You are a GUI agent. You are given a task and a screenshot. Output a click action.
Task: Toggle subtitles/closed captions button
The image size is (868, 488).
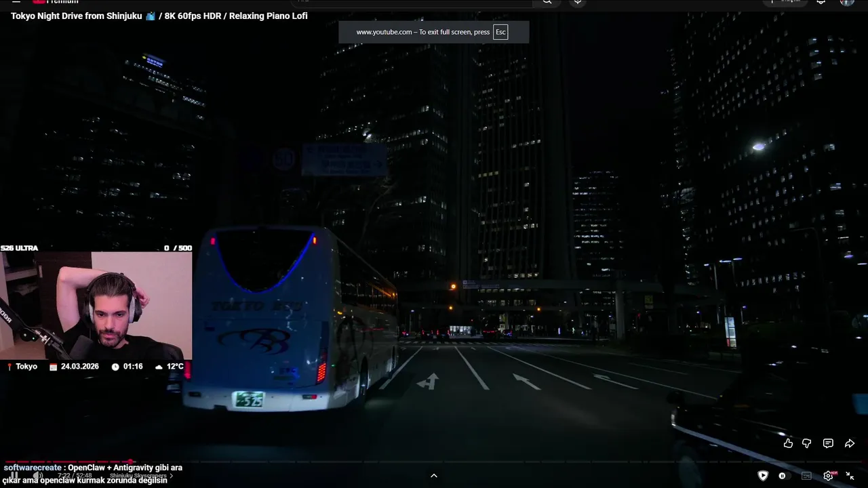(x=806, y=476)
